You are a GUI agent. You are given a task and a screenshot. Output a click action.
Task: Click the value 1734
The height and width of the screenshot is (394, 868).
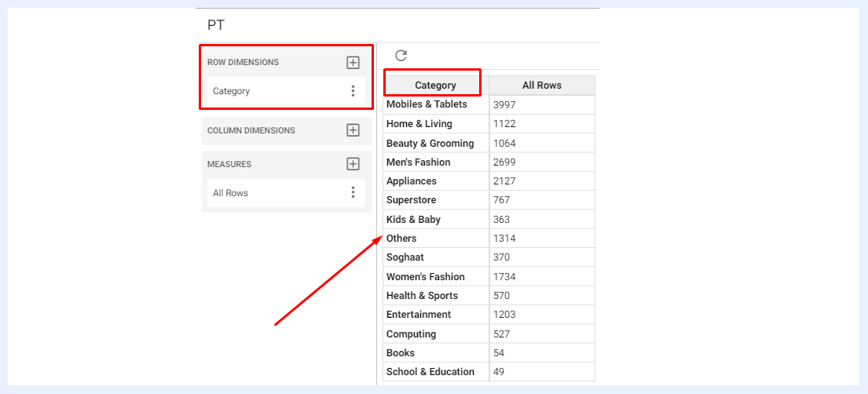point(504,277)
